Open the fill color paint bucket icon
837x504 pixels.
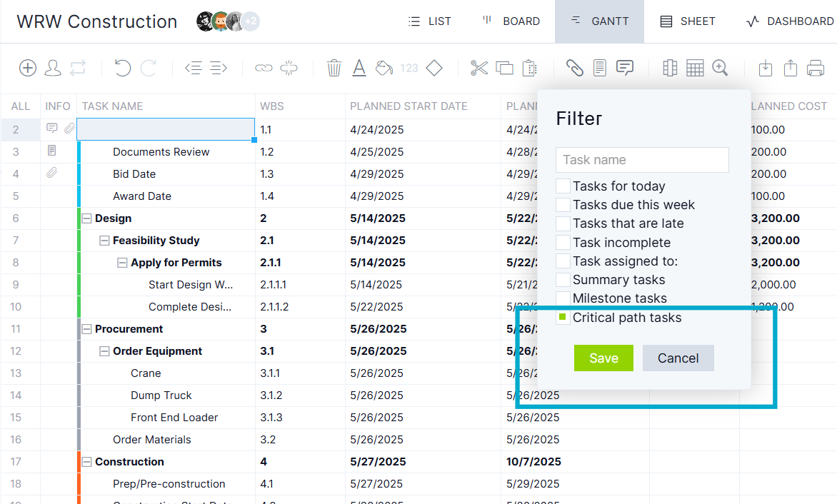coord(384,68)
